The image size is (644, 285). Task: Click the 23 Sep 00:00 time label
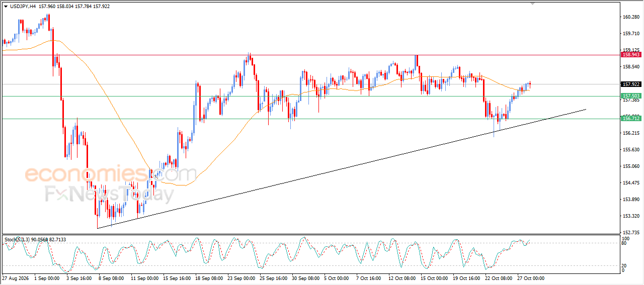[242, 278]
